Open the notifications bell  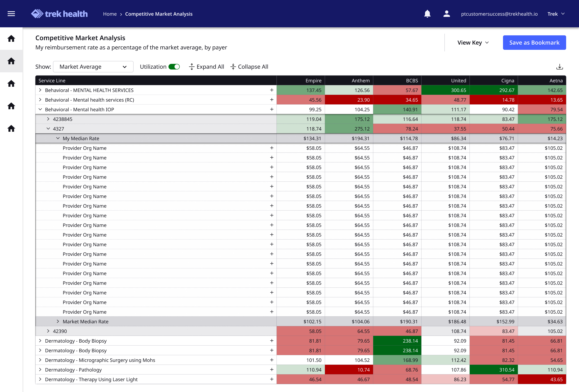click(x=427, y=14)
